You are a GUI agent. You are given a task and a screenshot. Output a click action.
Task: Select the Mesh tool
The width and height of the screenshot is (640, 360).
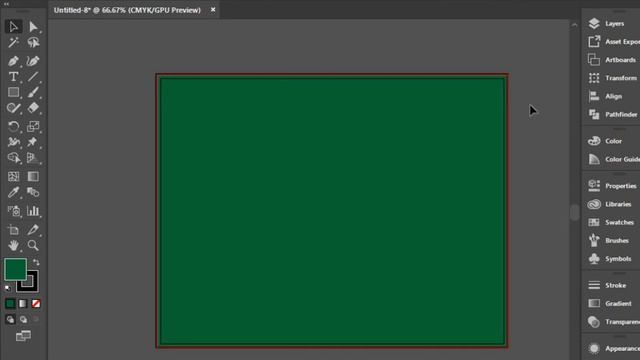(x=13, y=176)
